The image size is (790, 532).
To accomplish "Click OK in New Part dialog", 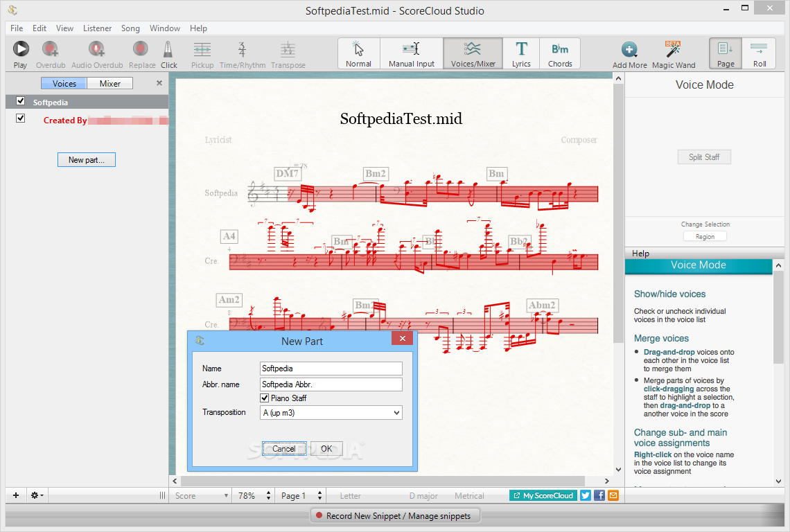I will 326,448.
